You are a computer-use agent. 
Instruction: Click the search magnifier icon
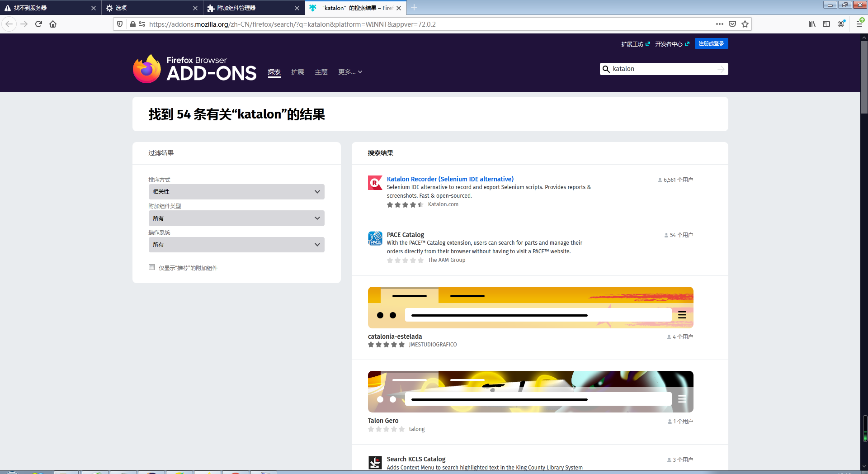click(606, 69)
